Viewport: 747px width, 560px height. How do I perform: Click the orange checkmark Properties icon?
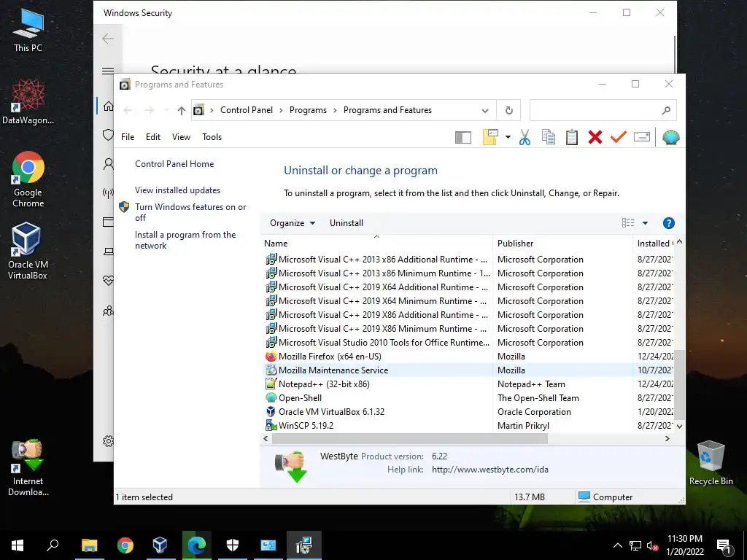(619, 138)
